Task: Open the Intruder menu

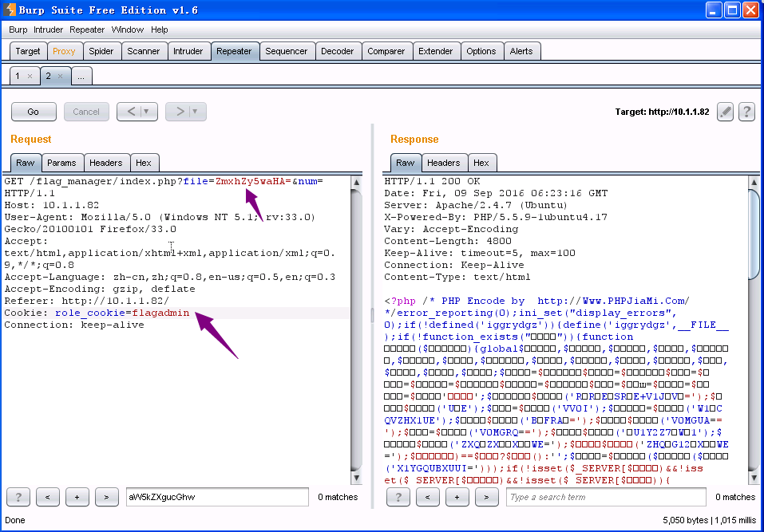Action: pyautogui.click(x=48, y=30)
